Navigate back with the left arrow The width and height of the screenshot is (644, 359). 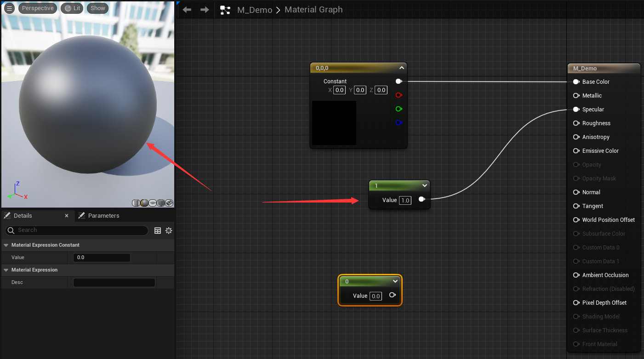(187, 10)
